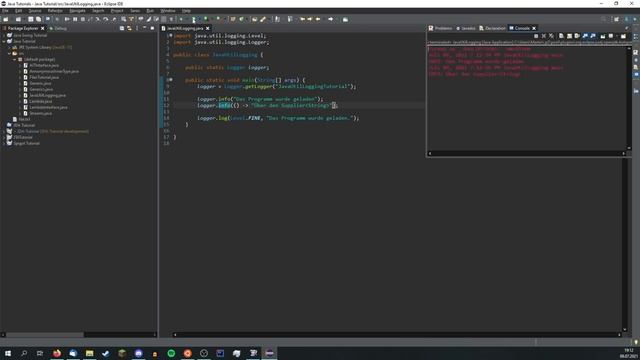Minimize the Package Explorer panel
The image size is (640, 360).
click(x=144, y=28)
